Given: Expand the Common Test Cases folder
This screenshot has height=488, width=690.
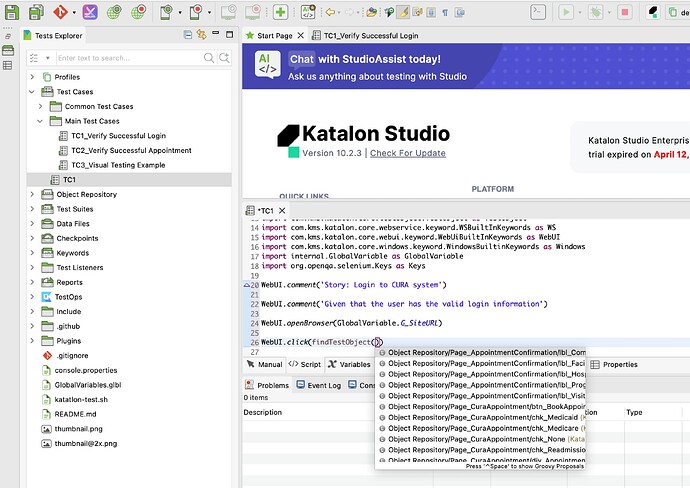Looking at the screenshot, I should point(40,106).
